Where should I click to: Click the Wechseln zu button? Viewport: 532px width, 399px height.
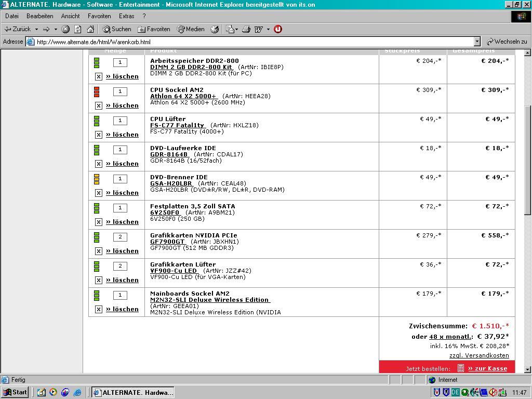[507, 42]
